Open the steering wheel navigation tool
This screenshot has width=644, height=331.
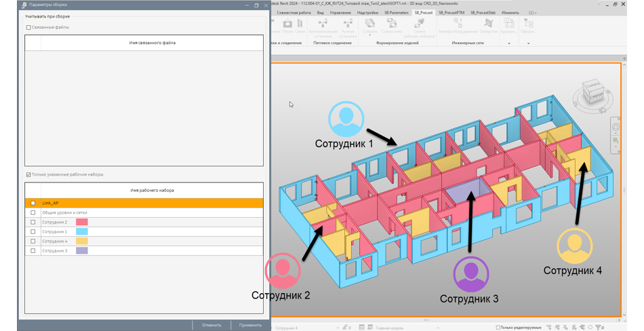616,127
